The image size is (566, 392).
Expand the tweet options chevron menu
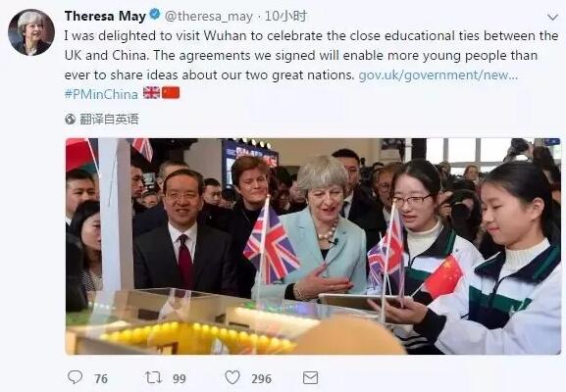[x=552, y=17]
